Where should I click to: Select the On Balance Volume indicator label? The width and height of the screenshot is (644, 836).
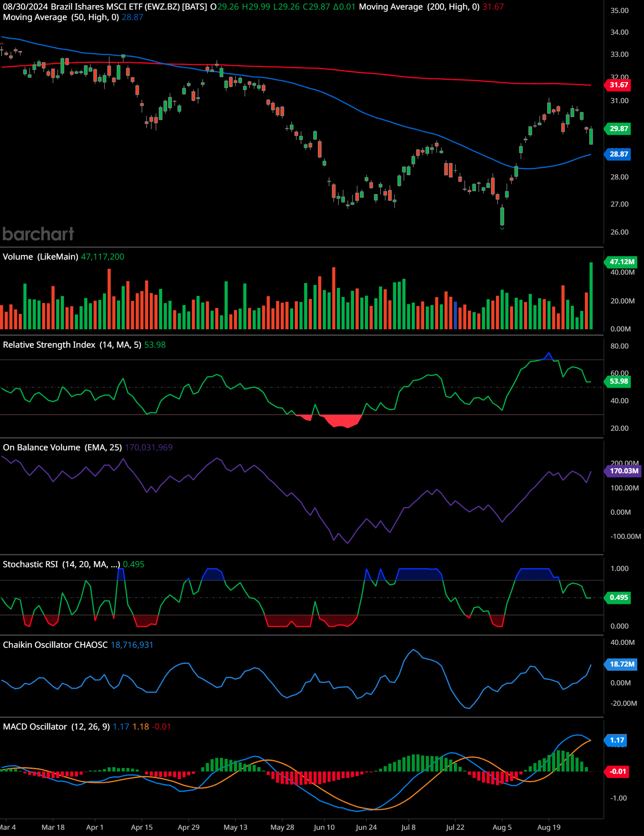(63, 447)
